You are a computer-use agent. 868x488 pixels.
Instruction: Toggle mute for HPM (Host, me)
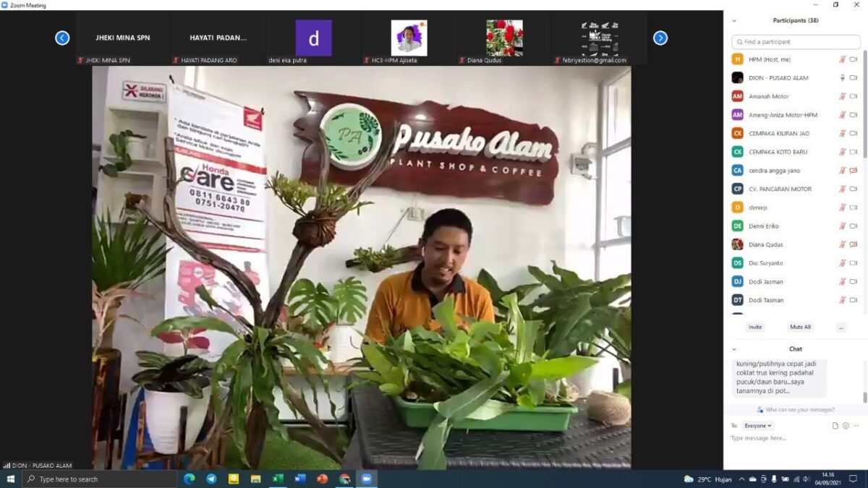842,59
